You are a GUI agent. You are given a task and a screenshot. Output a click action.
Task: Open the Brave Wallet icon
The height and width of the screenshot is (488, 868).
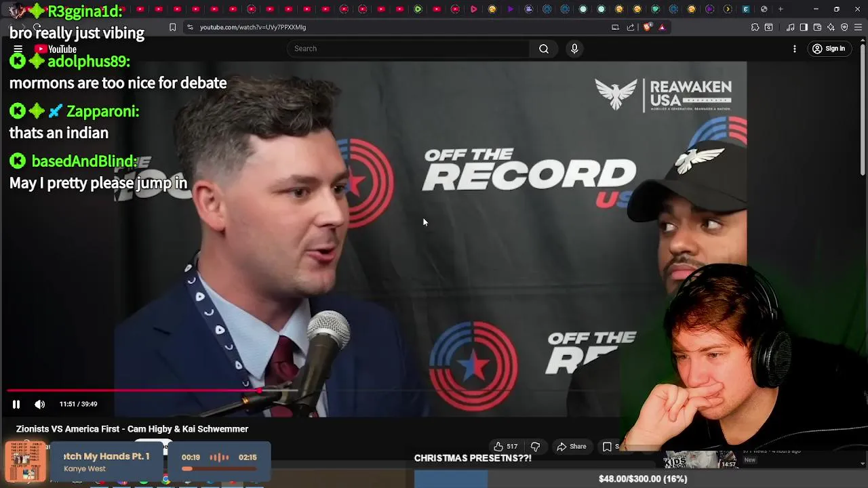817,27
